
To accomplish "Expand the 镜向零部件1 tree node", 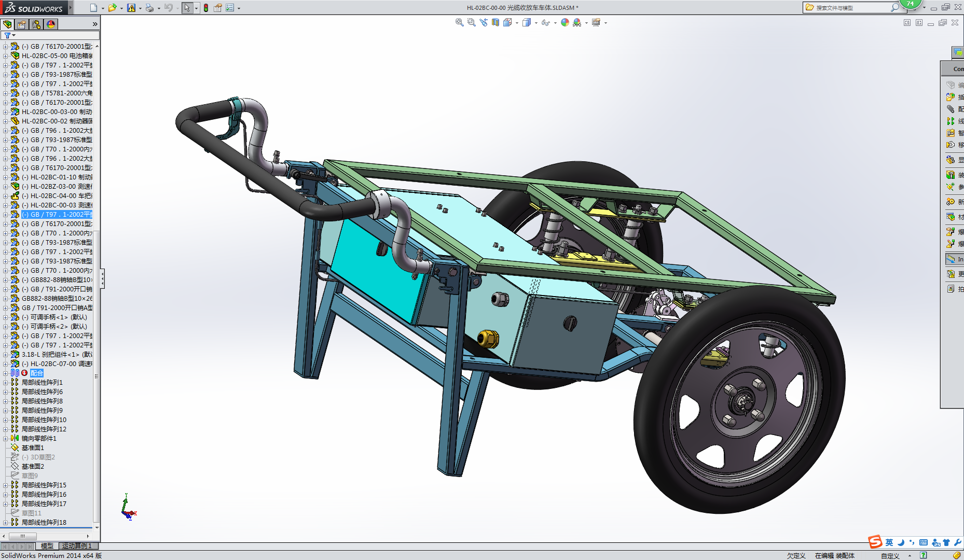I will [x=5, y=439].
